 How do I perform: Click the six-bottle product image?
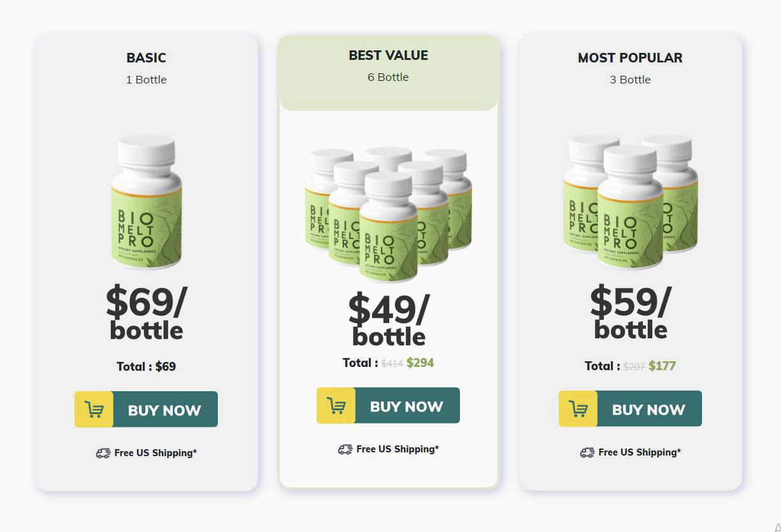pyautogui.click(x=389, y=213)
